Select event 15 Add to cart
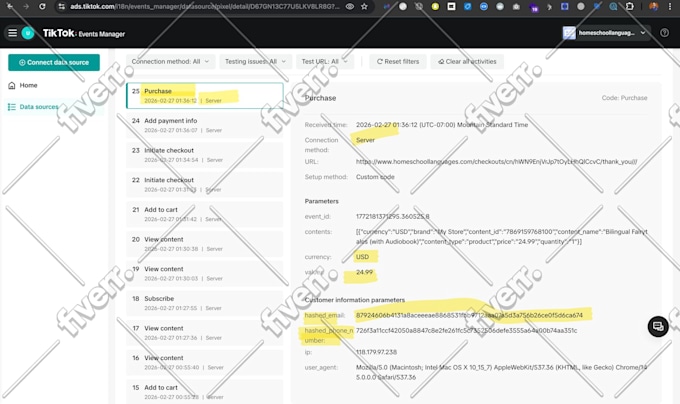The height and width of the screenshot is (404, 680). click(x=204, y=392)
